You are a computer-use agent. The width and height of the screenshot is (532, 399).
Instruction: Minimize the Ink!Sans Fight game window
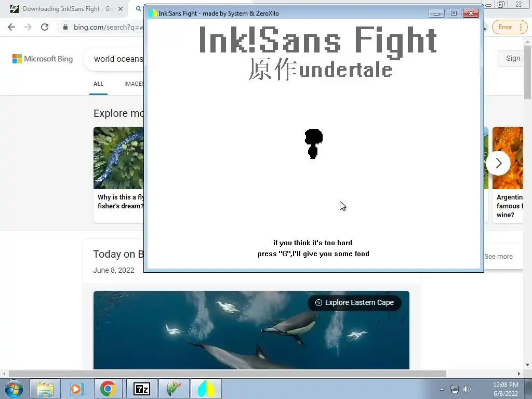pos(436,13)
